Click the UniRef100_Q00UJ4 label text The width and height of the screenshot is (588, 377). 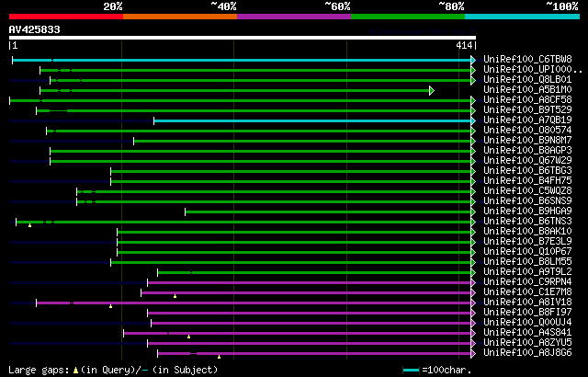click(x=527, y=323)
